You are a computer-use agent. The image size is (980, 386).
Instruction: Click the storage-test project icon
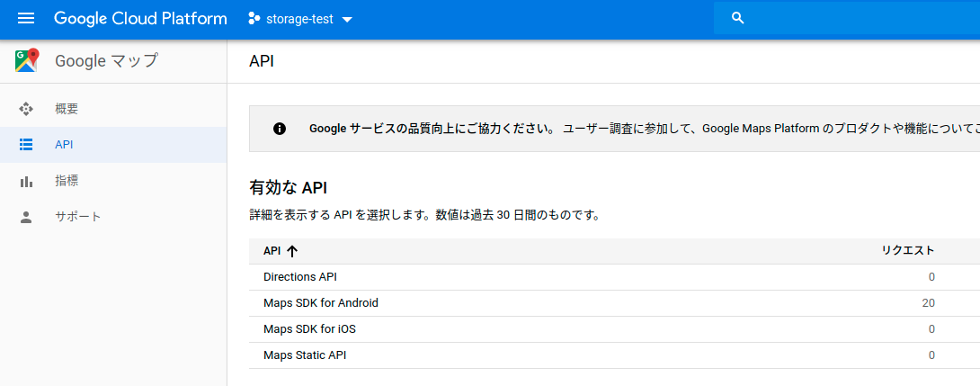[x=254, y=19]
